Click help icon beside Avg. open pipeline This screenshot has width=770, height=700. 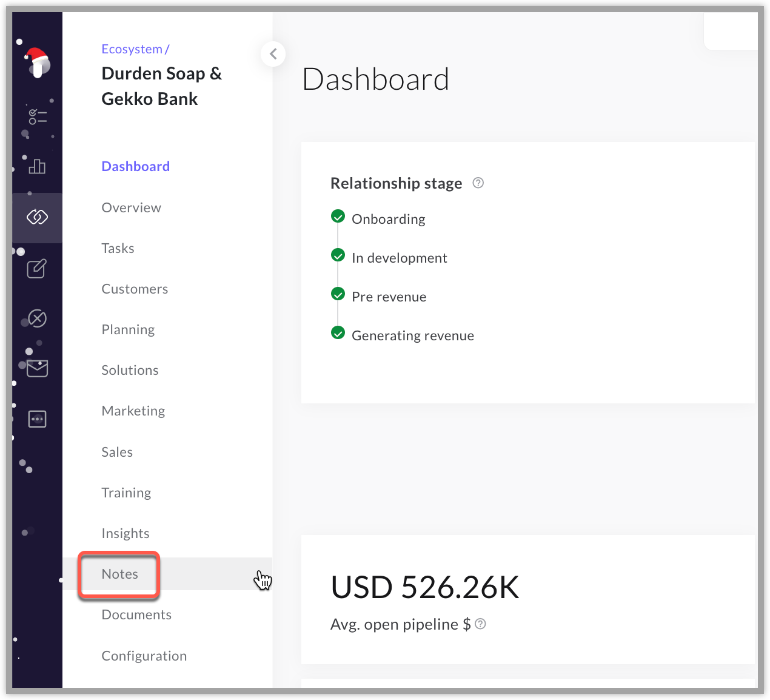[480, 624]
